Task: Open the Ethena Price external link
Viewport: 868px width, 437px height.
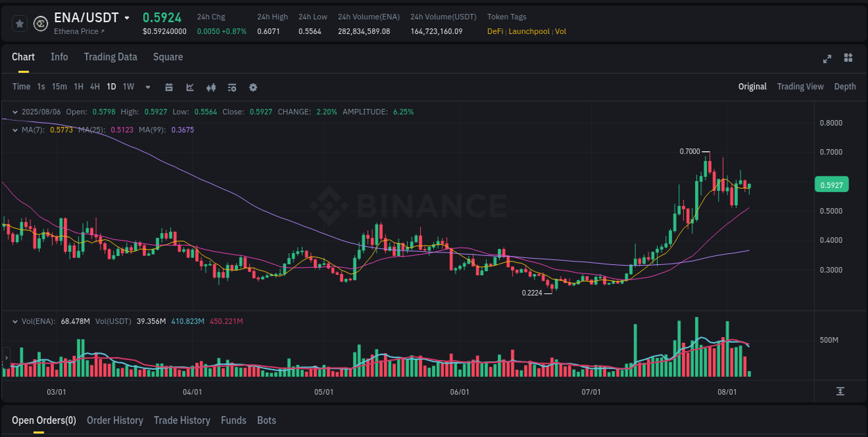Action: [79, 31]
